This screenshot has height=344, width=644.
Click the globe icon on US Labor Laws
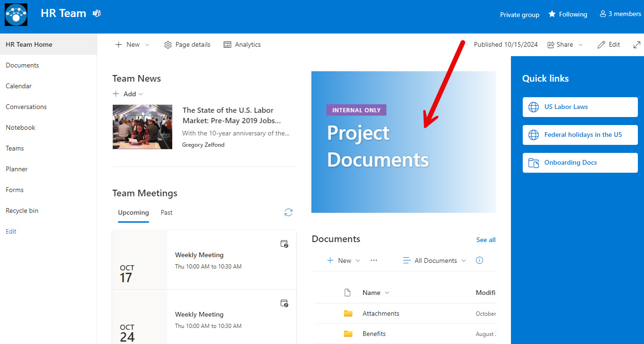tap(534, 107)
